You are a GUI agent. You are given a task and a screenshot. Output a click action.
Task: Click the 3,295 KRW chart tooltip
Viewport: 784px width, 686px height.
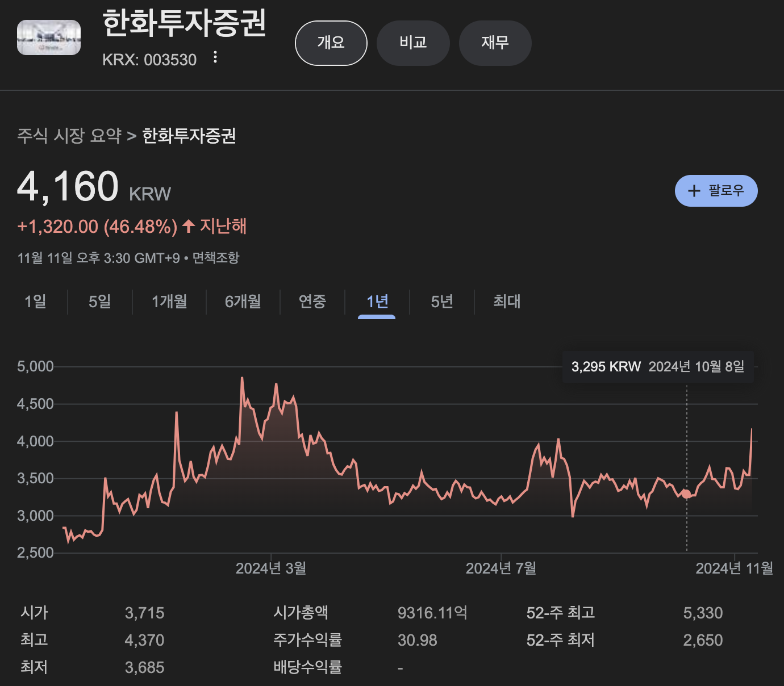coord(658,367)
